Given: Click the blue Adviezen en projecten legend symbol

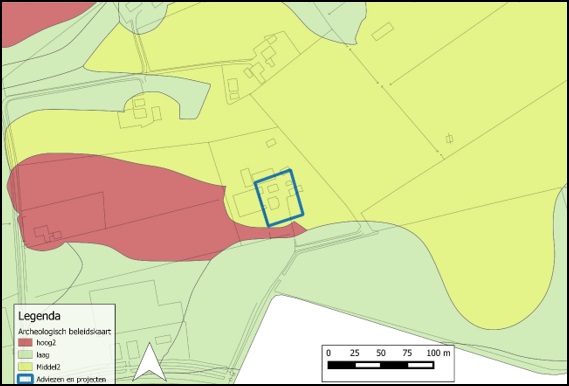Looking at the screenshot, I should tap(25, 379).
